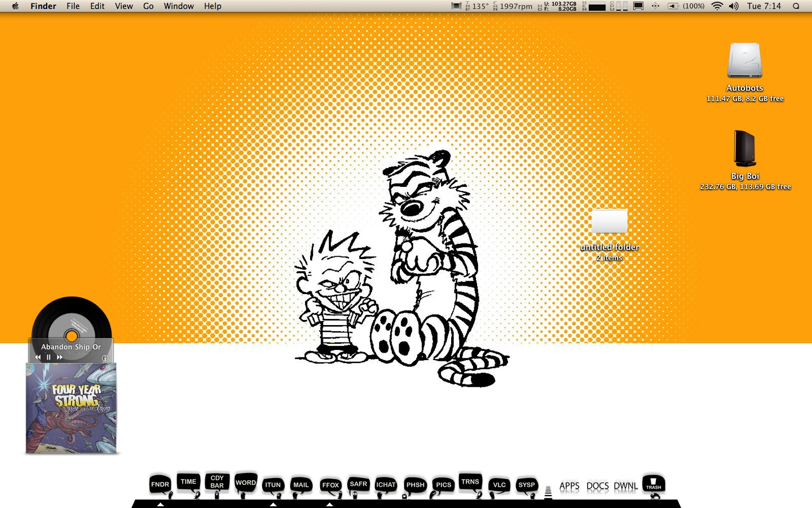Skip to next track on music widget
The image size is (812, 508).
[59, 357]
